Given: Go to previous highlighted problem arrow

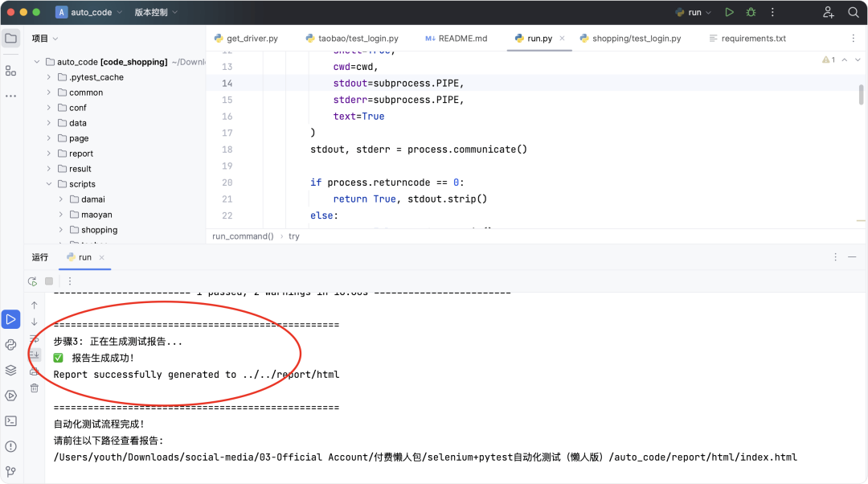Looking at the screenshot, I should (x=844, y=59).
